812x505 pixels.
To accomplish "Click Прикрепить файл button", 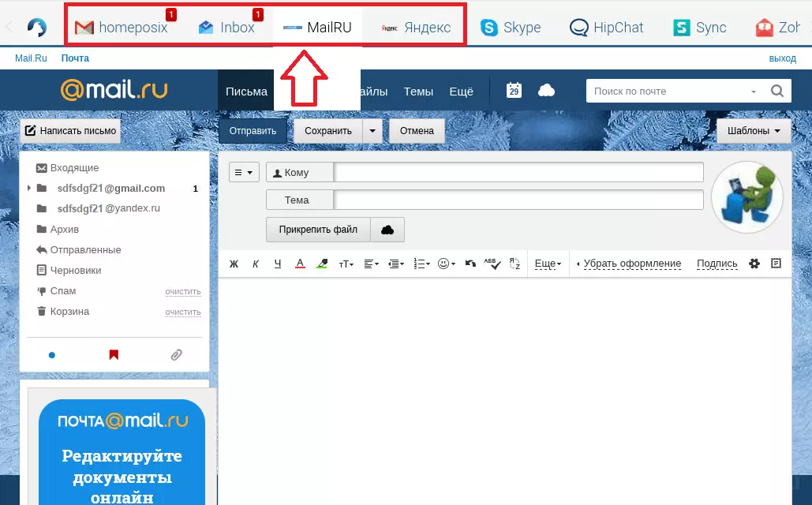I will 319,230.
